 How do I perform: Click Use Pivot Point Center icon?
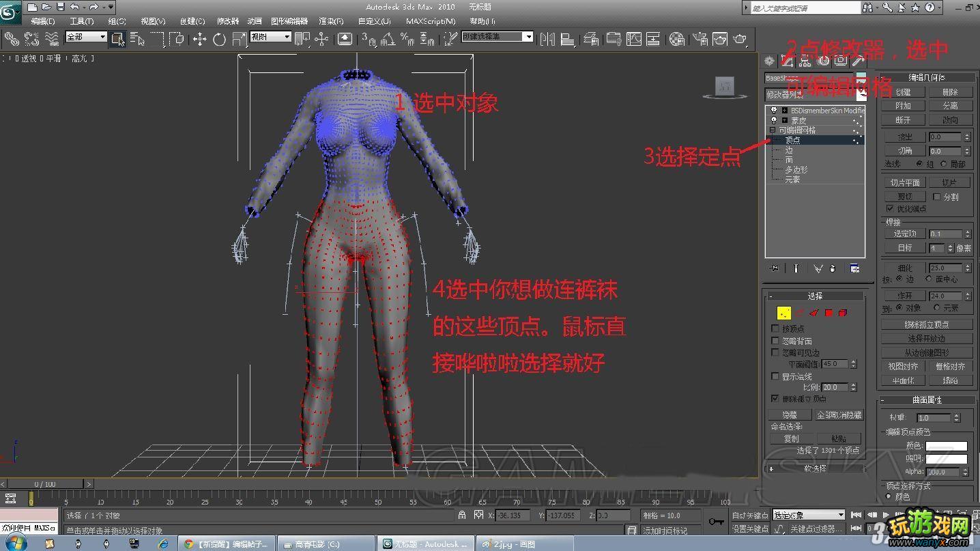click(302, 39)
